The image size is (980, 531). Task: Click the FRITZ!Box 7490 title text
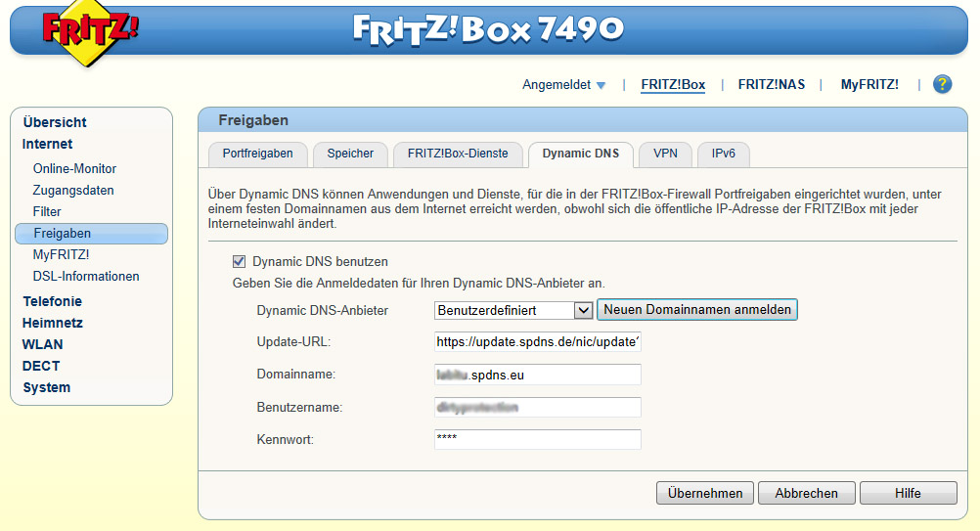coord(488,29)
